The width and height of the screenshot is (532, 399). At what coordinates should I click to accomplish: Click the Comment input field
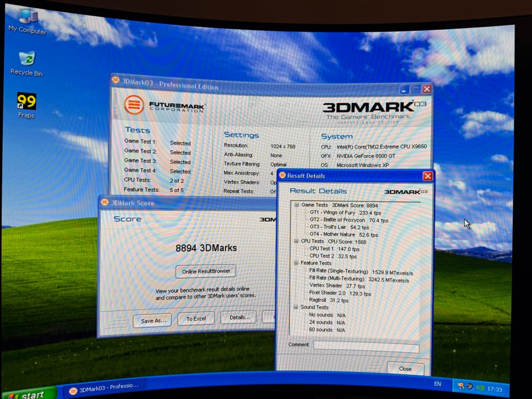coord(366,346)
